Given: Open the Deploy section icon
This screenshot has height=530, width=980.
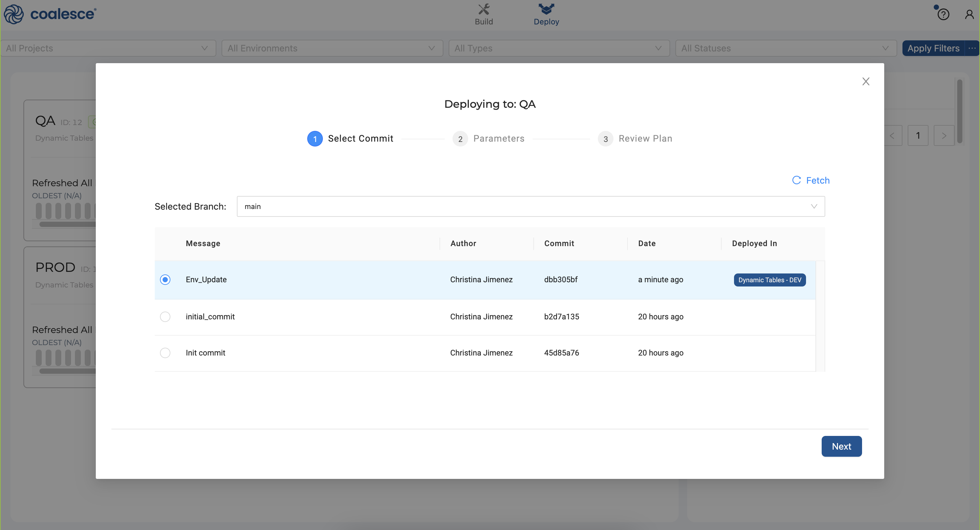Looking at the screenshot, I should [x=546, y=9].
